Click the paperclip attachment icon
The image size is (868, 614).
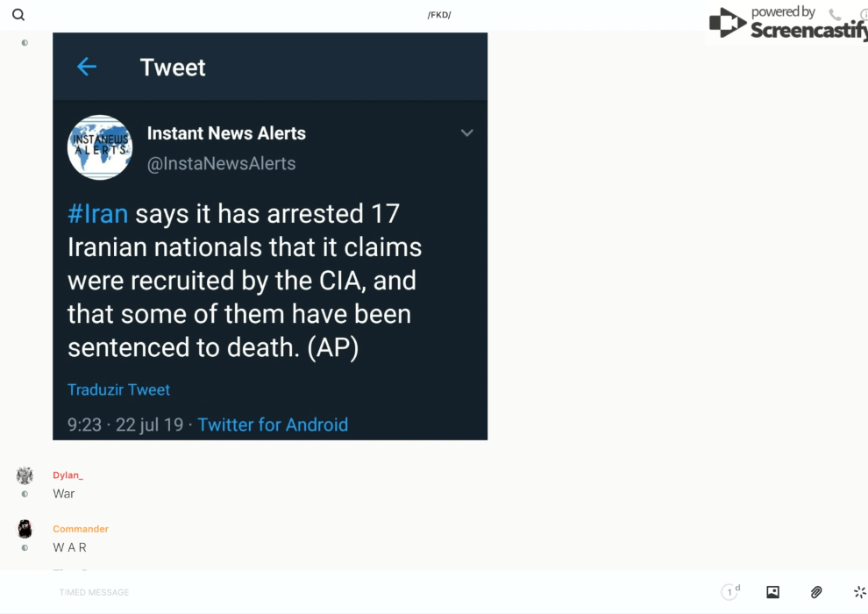point(816,592)
